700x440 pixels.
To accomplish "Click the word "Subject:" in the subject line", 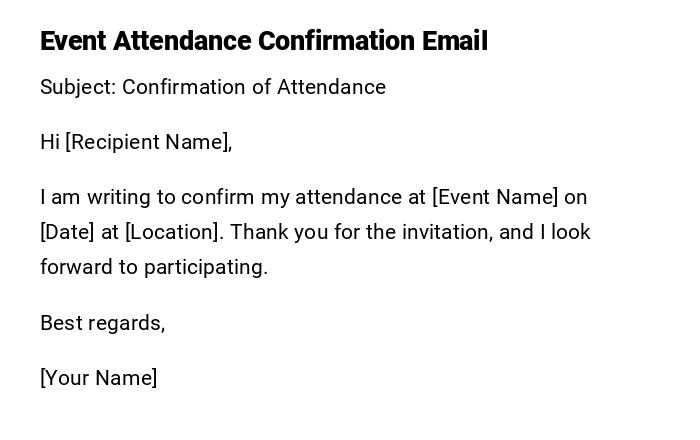I will 78,87.
